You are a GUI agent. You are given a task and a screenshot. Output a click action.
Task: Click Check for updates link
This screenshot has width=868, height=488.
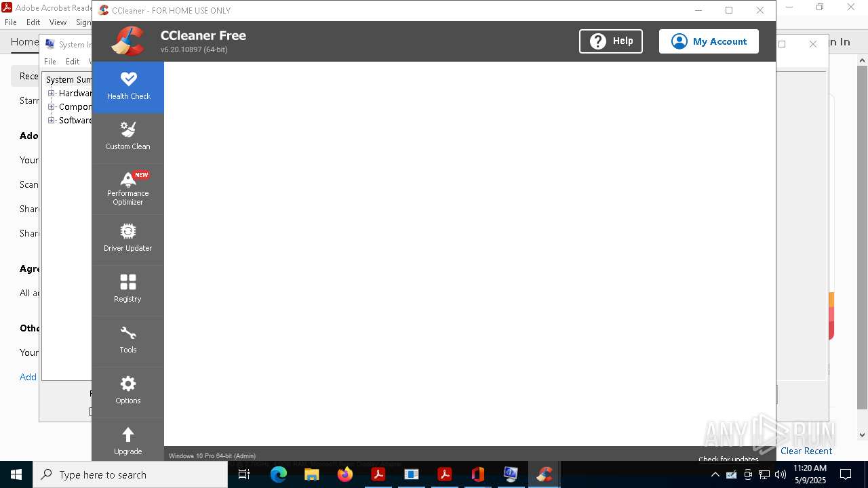click(728, 459)
